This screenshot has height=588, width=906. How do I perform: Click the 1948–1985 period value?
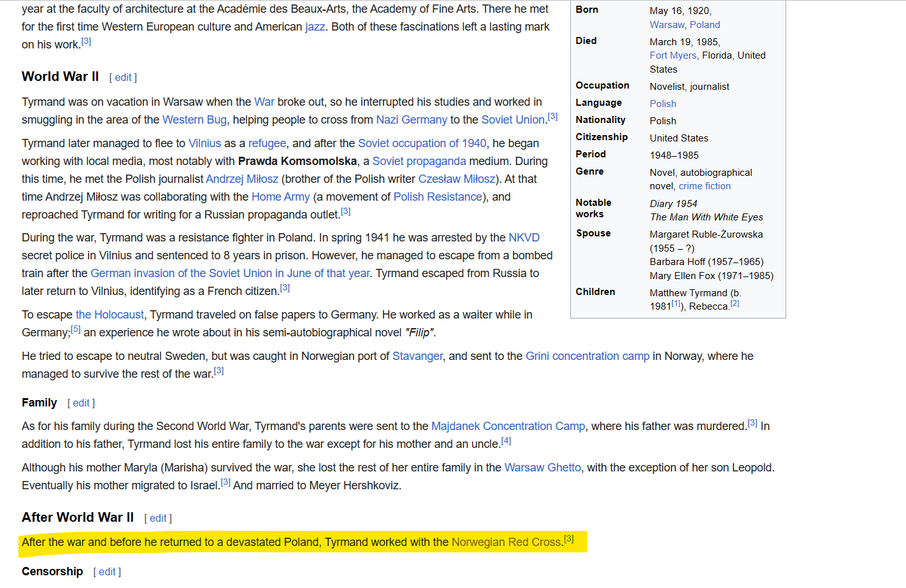[x=674, y=155]
